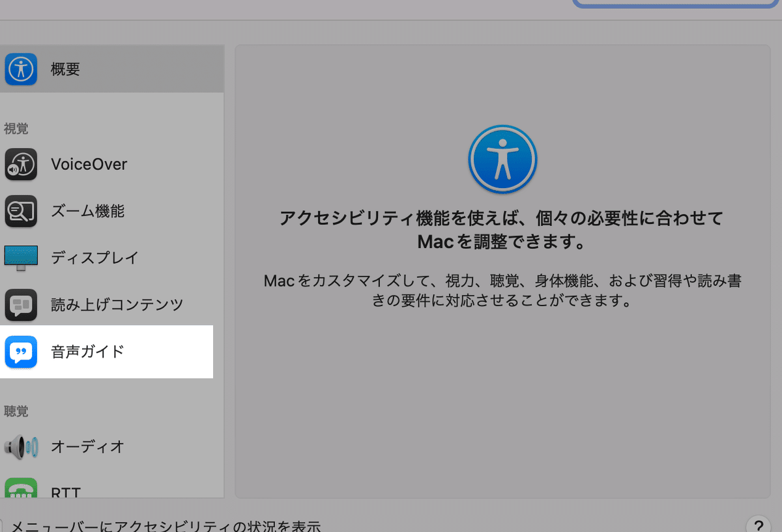Click the 視覚 section header

point(16,129)
